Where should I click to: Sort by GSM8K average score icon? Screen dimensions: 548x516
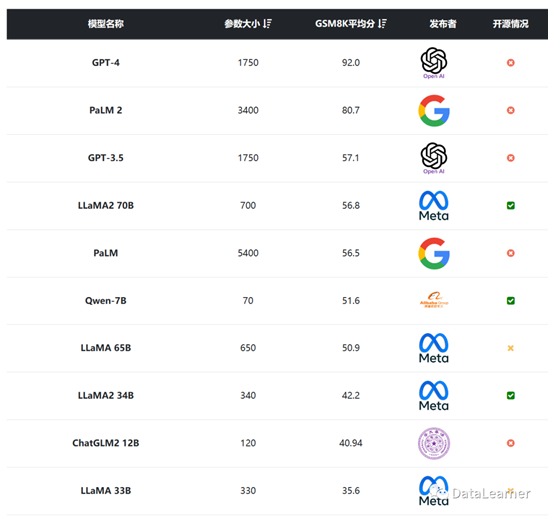click(x=382, y=24)
